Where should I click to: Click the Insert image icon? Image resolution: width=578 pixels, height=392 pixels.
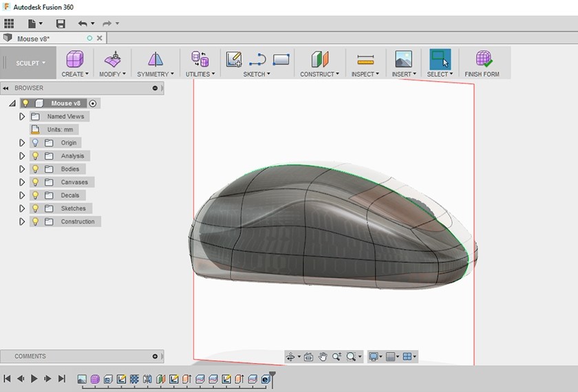click(403, 59)
